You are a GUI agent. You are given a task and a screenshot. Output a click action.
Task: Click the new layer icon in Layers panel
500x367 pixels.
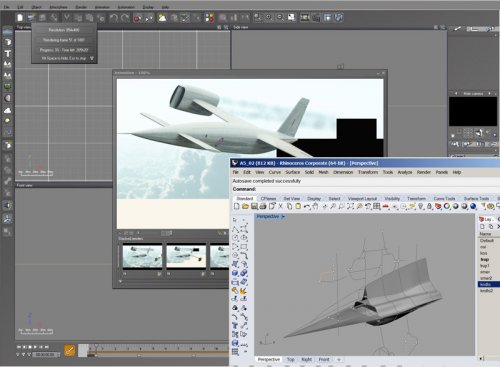[482, 227]
